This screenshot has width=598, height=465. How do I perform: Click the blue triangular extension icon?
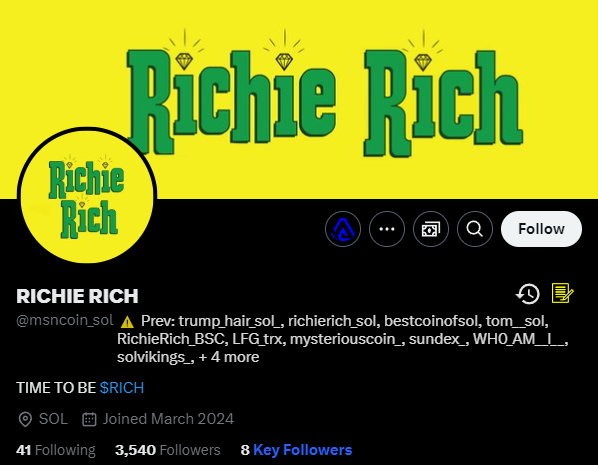click(x=343, y=229)
